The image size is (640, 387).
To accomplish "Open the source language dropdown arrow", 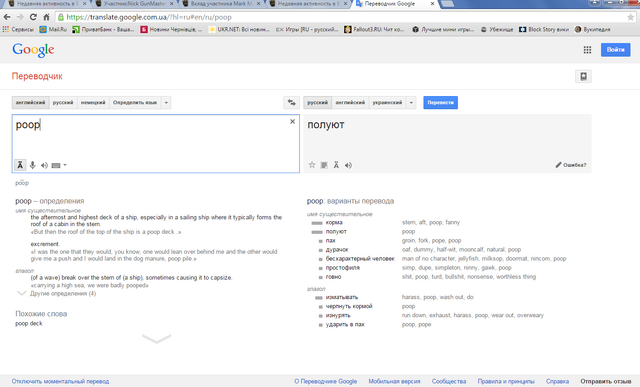I will pos(166,102).
